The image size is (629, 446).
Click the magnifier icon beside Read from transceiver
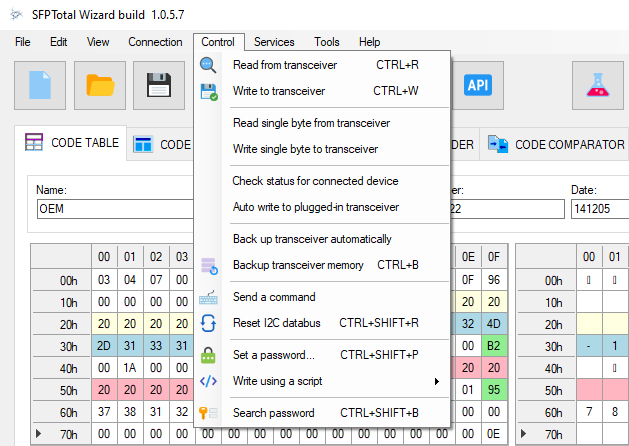click(x=208, y=65)
